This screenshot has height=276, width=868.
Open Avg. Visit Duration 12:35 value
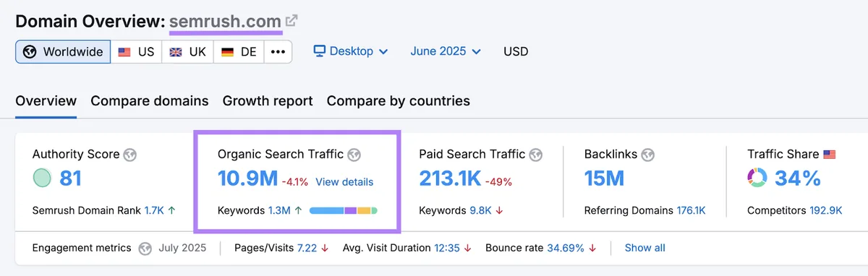pos(447,248)
